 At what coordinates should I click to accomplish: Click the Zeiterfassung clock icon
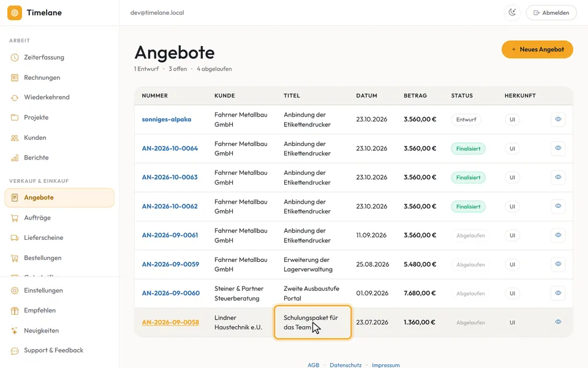point(15,58)
